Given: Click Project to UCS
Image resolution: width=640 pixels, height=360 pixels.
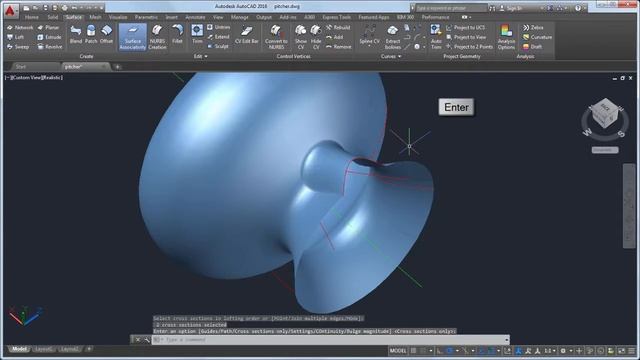Looking at the screenshot, I should click(465, 27).
